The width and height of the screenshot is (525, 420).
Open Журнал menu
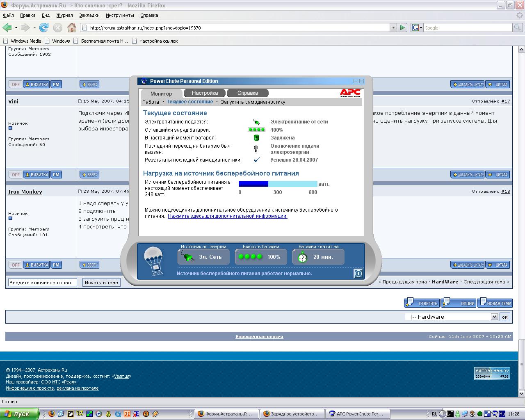tap(64, 15)
